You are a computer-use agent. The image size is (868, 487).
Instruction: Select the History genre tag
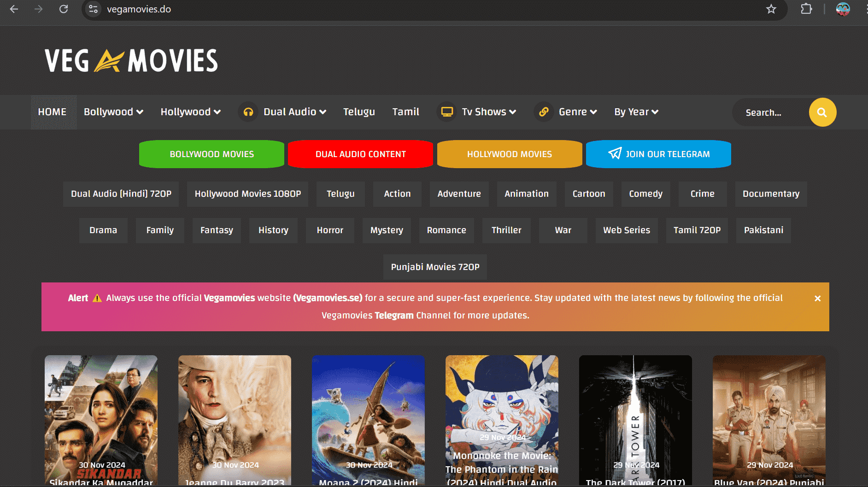tap(273, 230)
